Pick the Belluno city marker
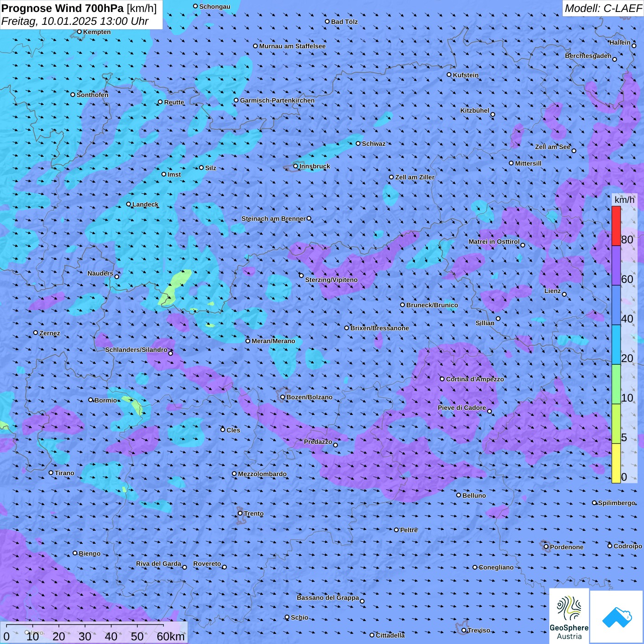 point(459,495)
